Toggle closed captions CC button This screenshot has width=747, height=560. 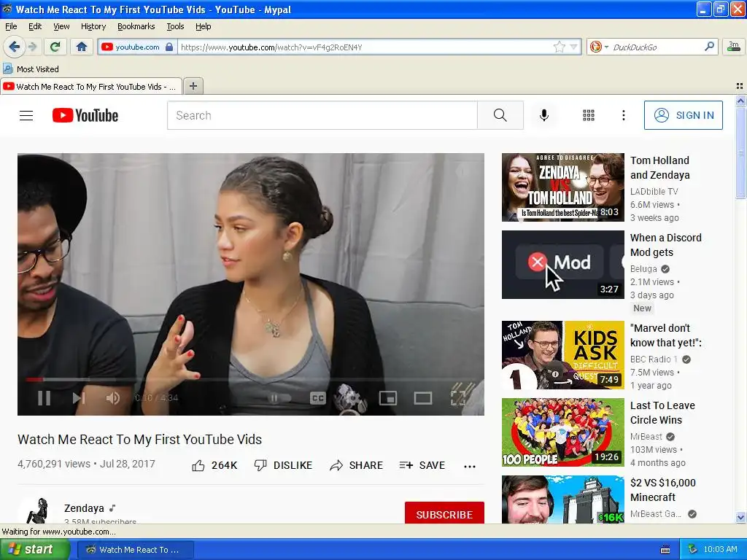point(318,397)
